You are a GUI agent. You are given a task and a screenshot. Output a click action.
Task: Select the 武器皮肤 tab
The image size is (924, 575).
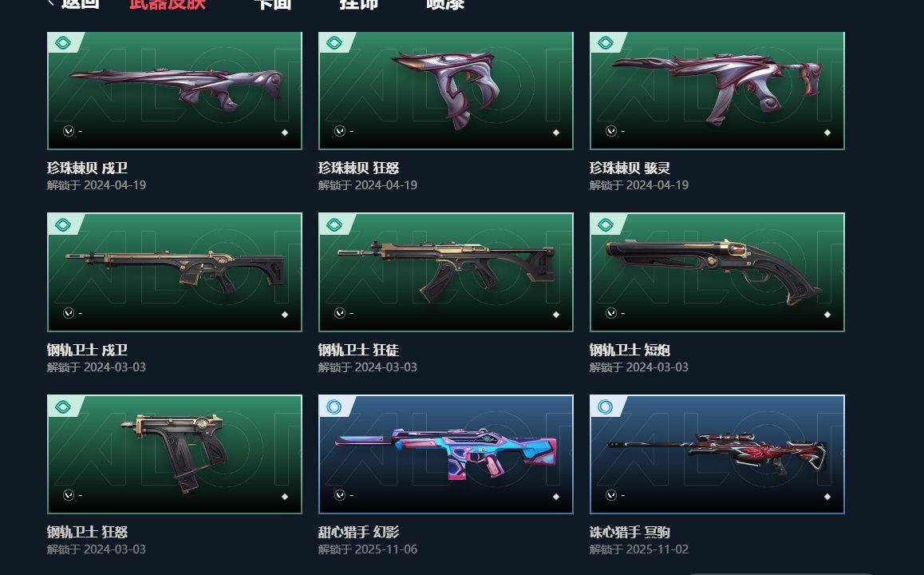[168, 3]
